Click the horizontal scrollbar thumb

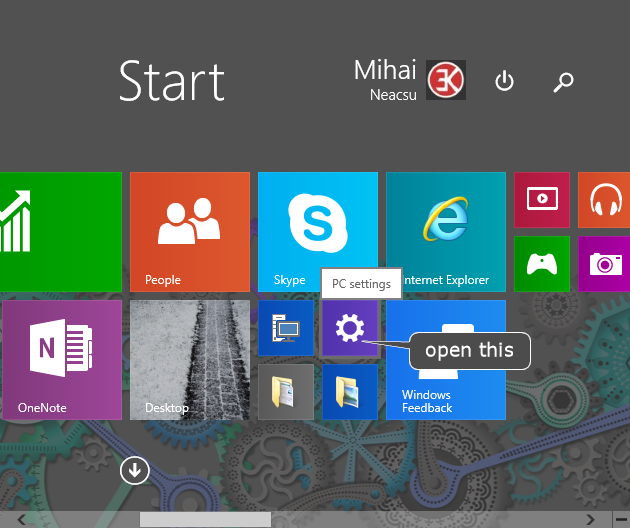tap(205, 520)
